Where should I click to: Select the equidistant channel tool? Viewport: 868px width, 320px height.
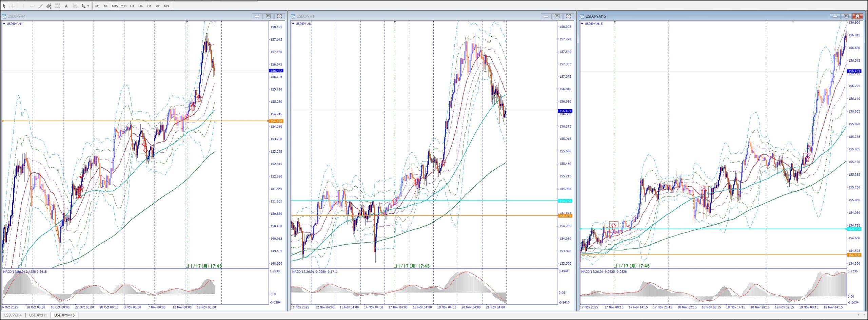49,6
